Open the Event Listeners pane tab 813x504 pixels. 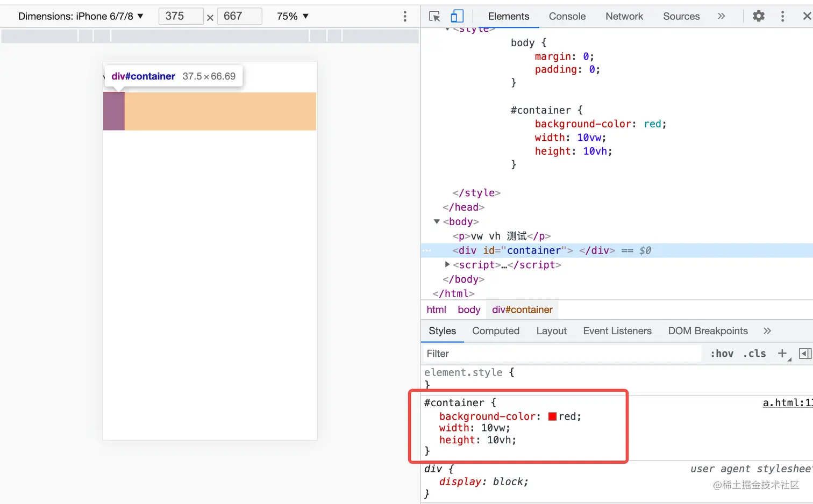point(617,331)
